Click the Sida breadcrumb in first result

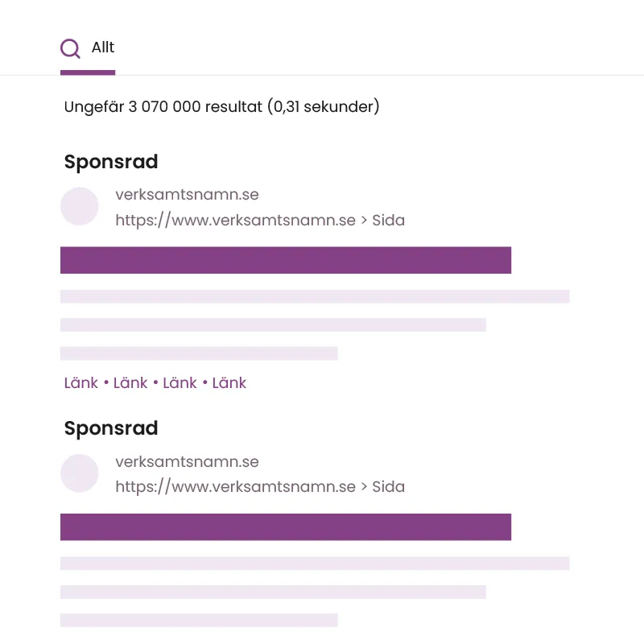[x=388, y=220]
